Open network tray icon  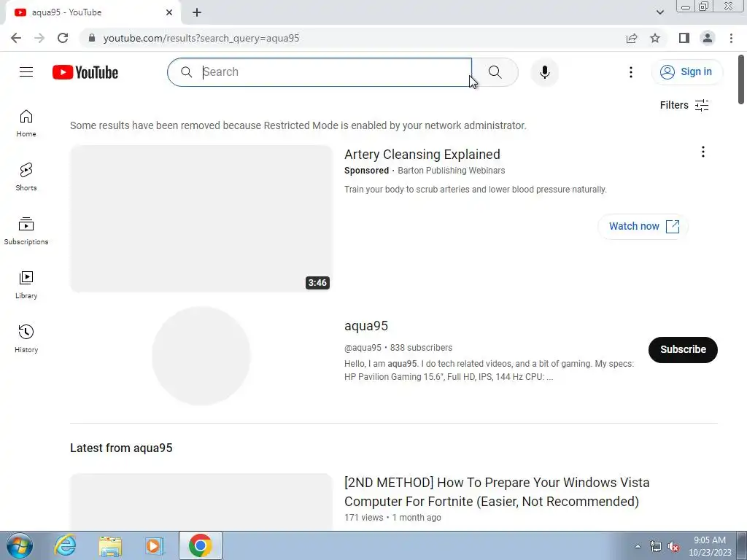(x=656, y=547)
